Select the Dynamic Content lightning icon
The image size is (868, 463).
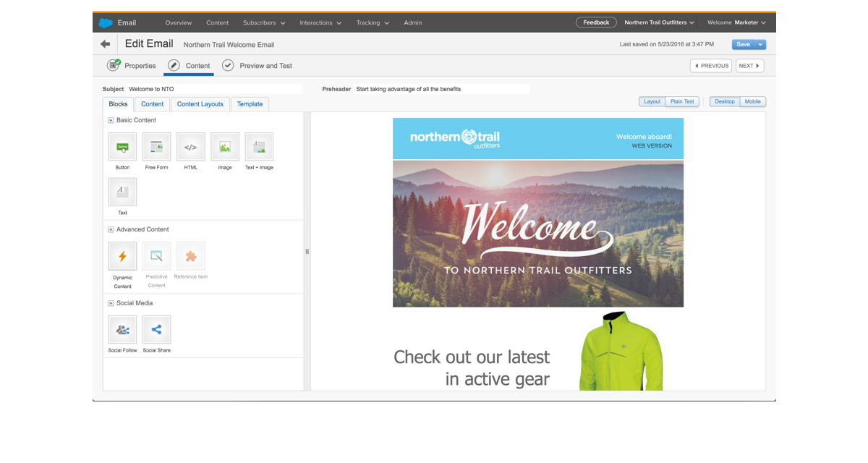[x=122, y=256]
